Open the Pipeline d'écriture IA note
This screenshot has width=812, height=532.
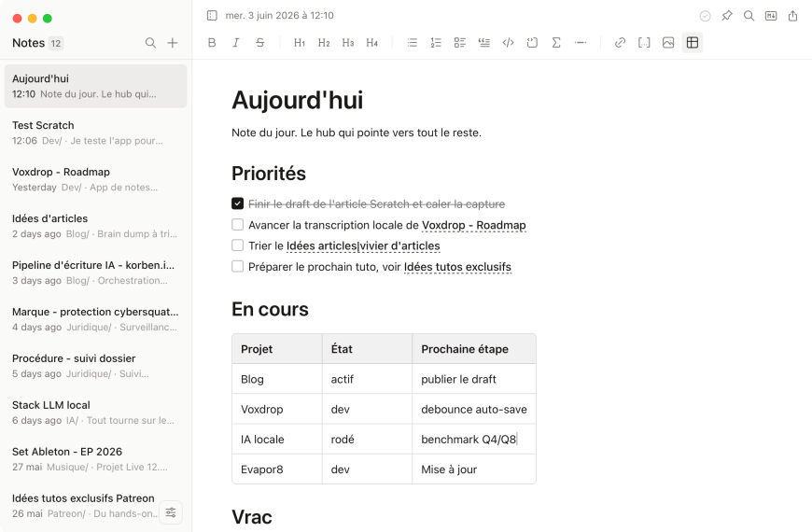pyautogui.click(x=96, y=273)
